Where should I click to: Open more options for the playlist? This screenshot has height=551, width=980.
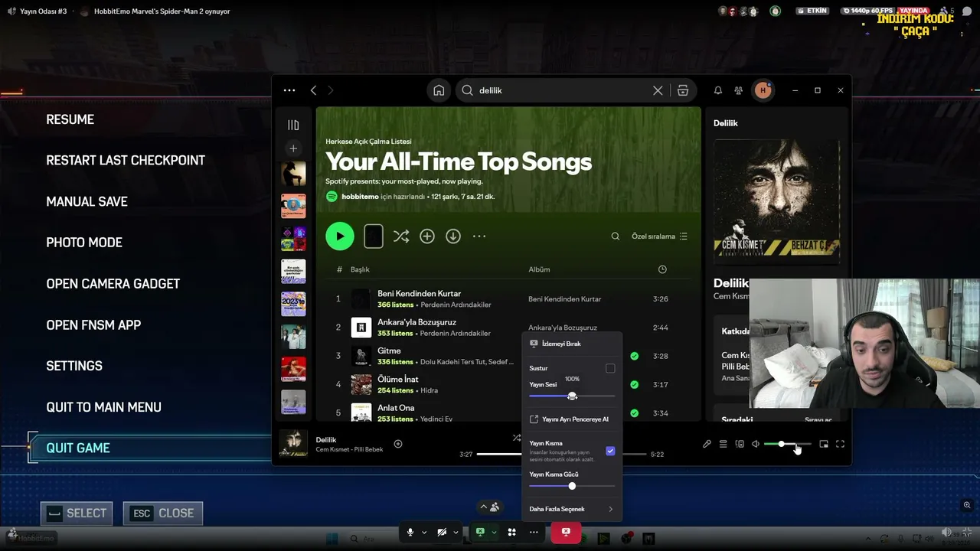pyautogui.click(x=479, y=236)
